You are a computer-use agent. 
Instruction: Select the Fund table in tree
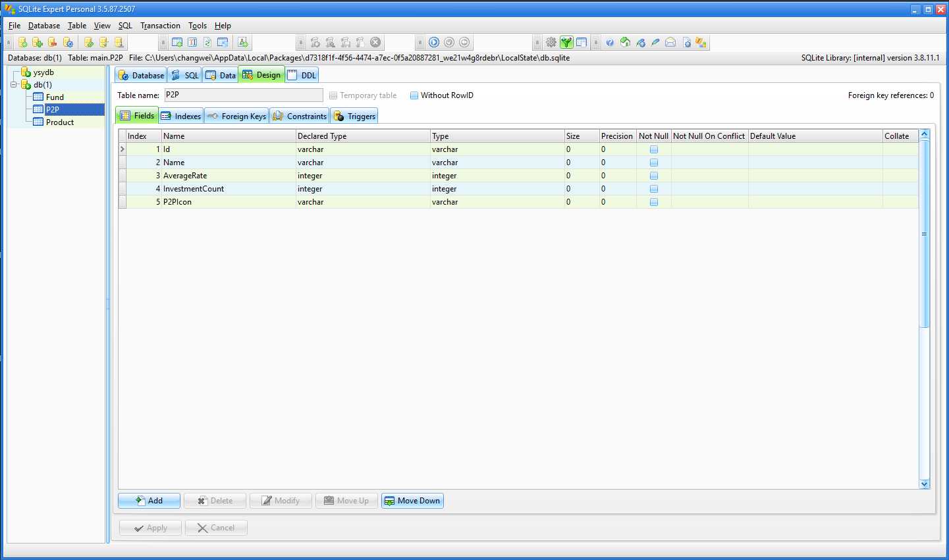tap(55, 97)
